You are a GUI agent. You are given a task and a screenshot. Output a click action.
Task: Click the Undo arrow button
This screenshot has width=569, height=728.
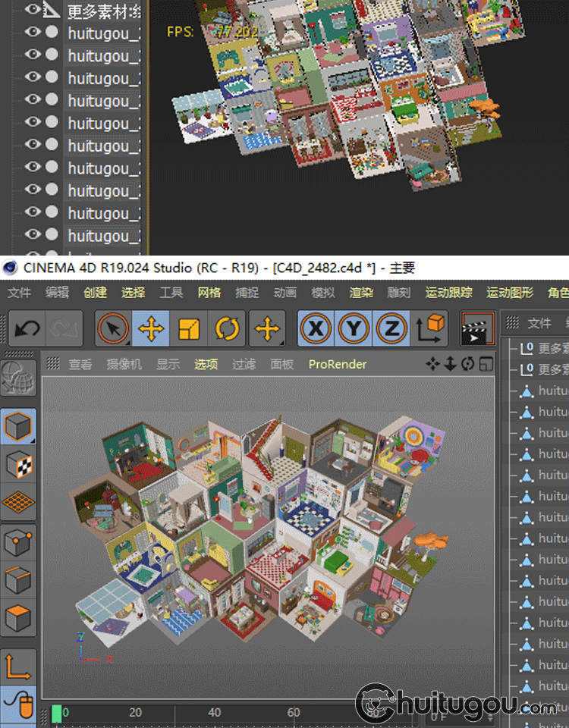pyautogui.click(x=27, y=328)
